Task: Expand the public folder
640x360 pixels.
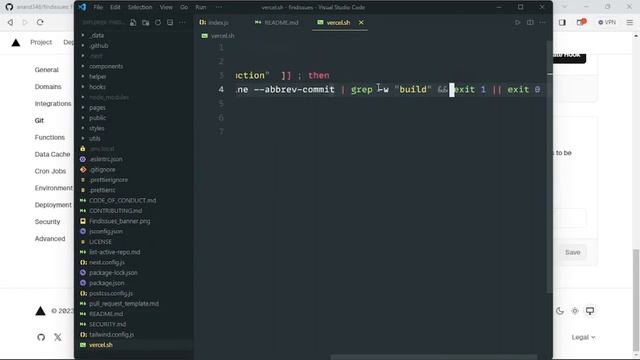Action: click(x=98, y=118)
